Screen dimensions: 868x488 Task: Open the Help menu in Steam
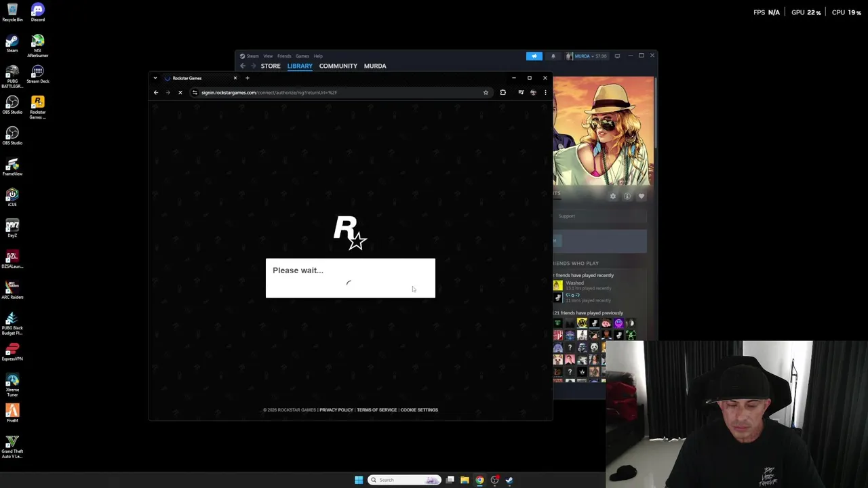(x=318, y=56)
